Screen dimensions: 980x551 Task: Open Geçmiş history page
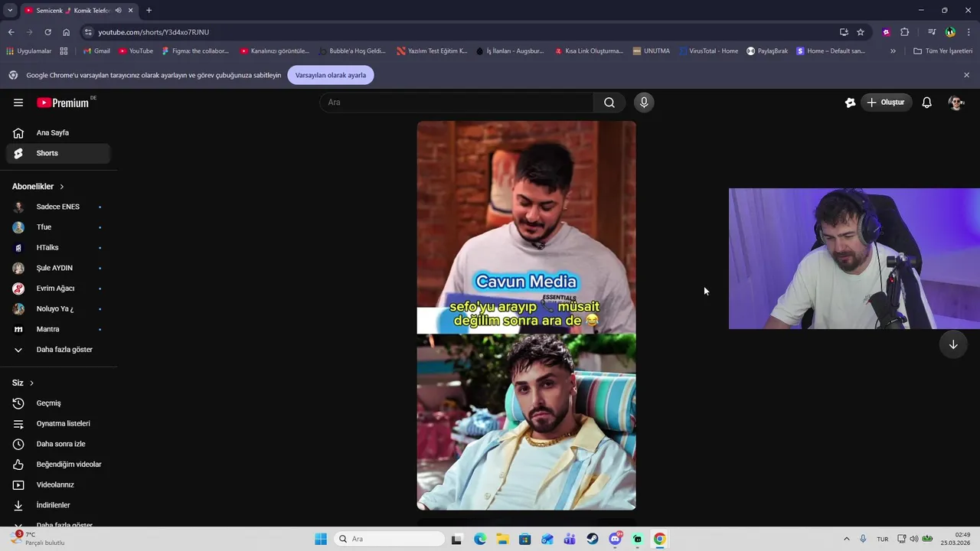58,403
